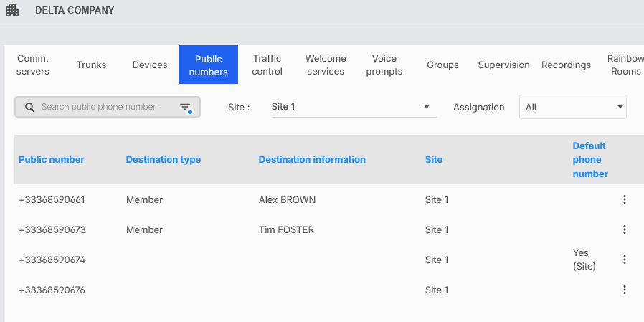Screen dimensions: 644x322
Task: Open actions menu for +33368590674
Action: click(624, 260)
